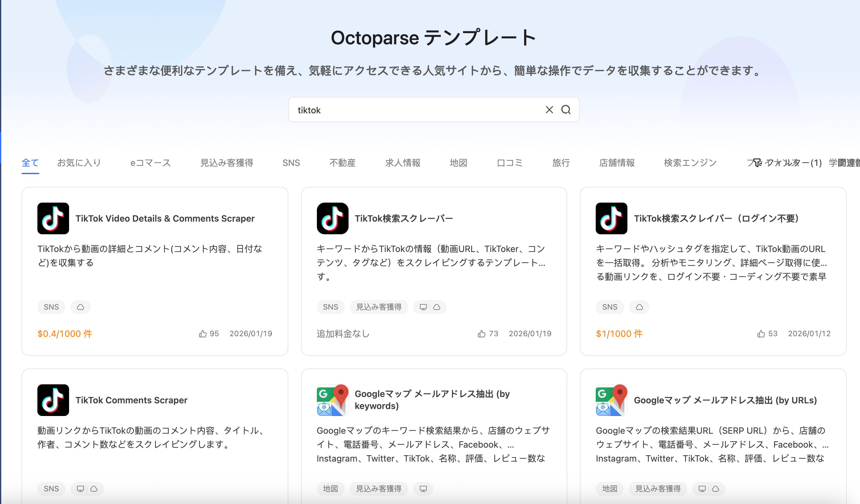Like the TikTok Video Details template (95)

pos(203,334)
